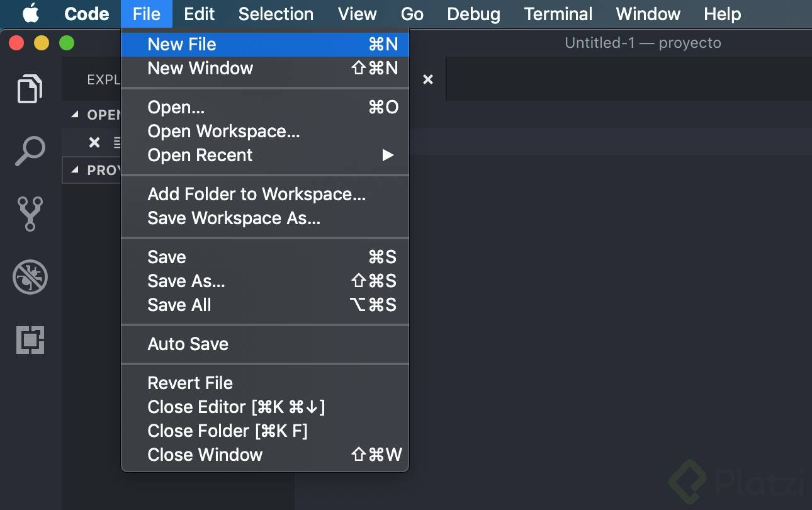Toggle Auto Save in File menu
The image size is (812, 510).
point(188,344)
